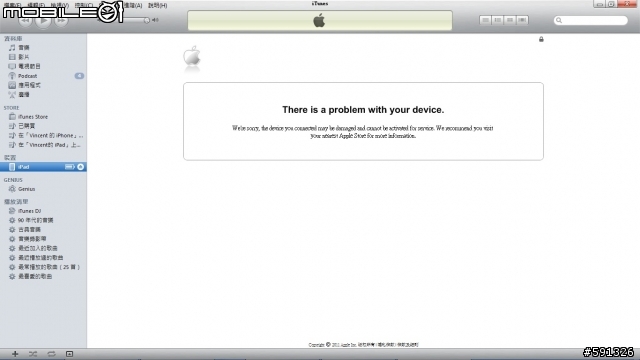Click the Podcast unplayed count badge
The height and width of the screenshot is (360, 640).
pos(79,76)
